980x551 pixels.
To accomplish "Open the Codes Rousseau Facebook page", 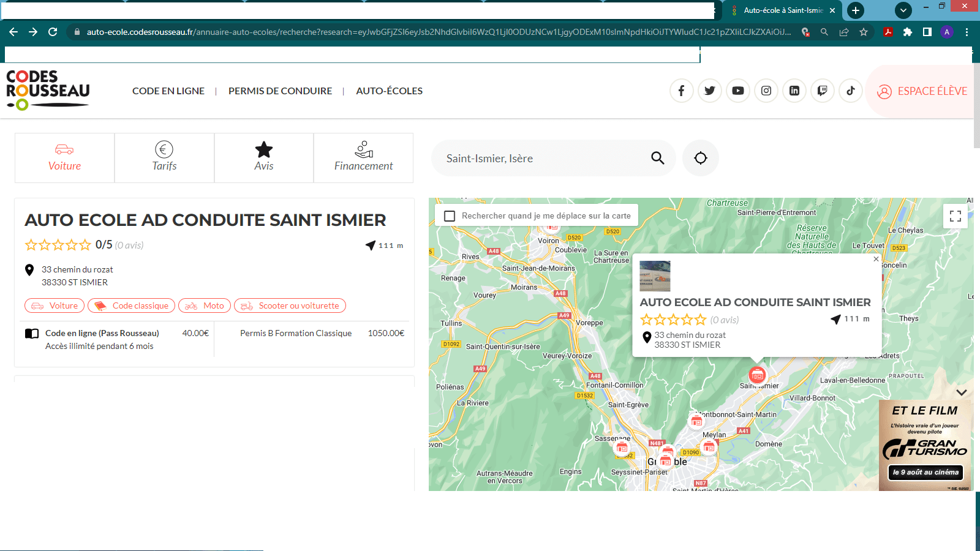I will [681, 91].
